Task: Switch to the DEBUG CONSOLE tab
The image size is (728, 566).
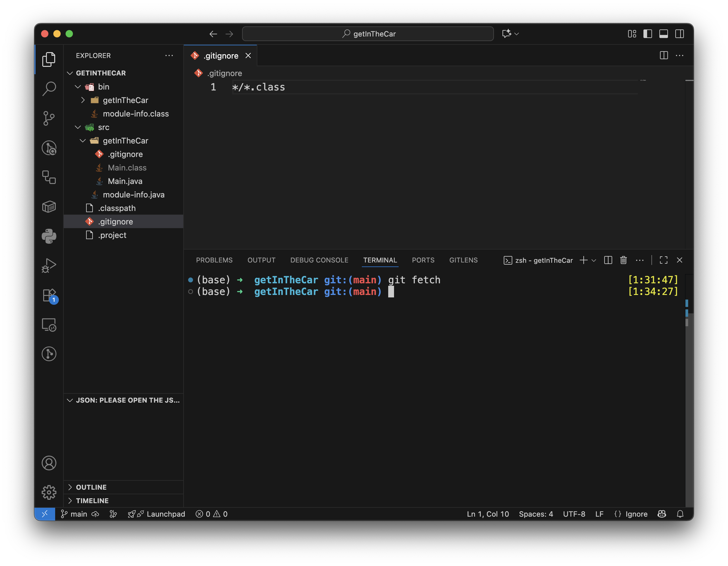Action: pyautogui.click(x=319, y=260)
